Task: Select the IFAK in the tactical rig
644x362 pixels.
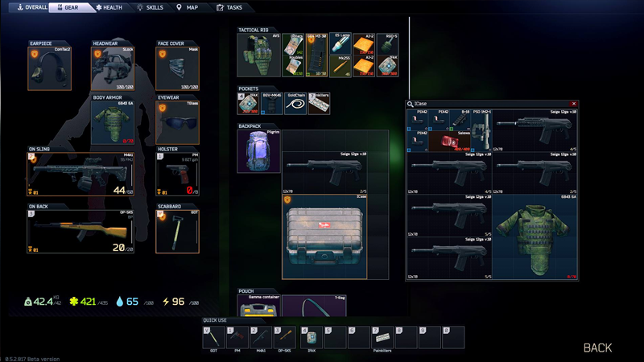Action: 388,66
